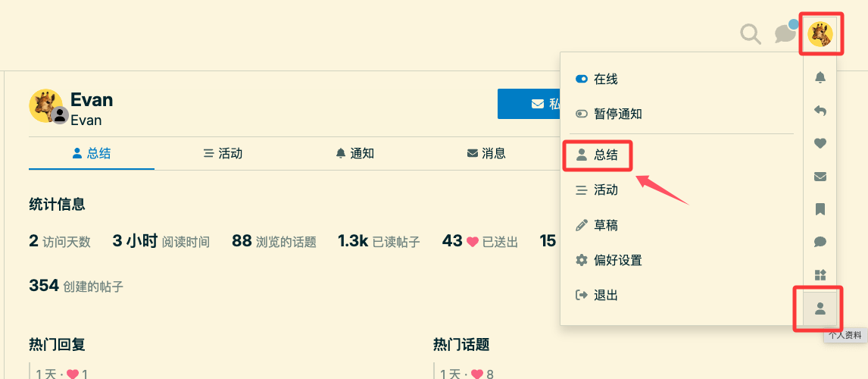Open 偏好设置 preferences

pos(609,260)
